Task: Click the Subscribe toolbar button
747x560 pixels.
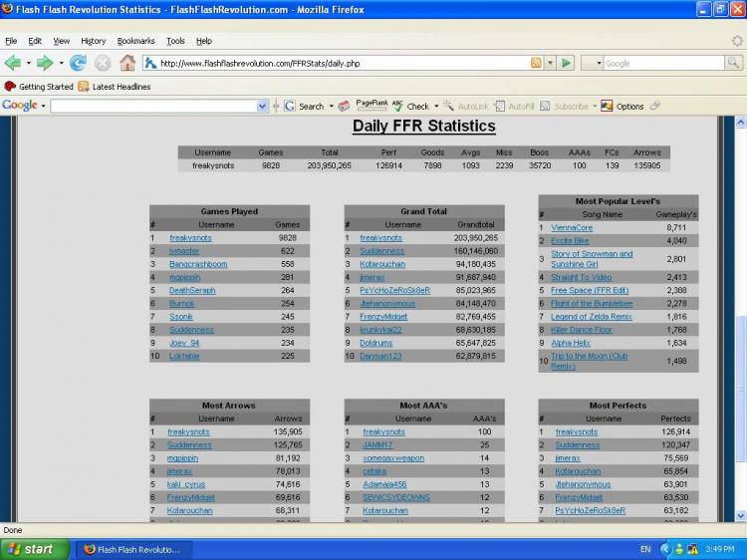Action: tap(565, 107)
